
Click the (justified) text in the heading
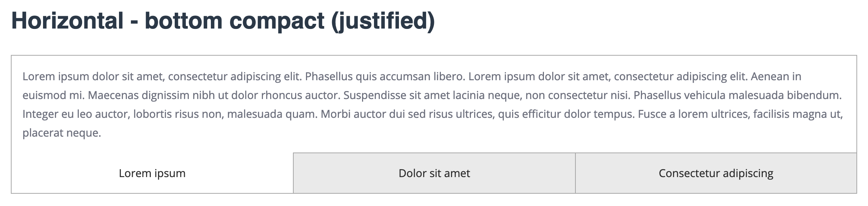tap(383, 21)
